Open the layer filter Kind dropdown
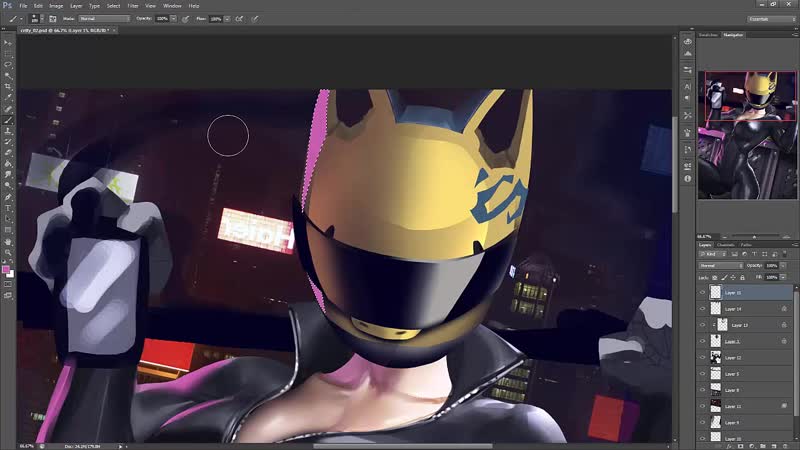800x450 pixels. tap(714, 254)
